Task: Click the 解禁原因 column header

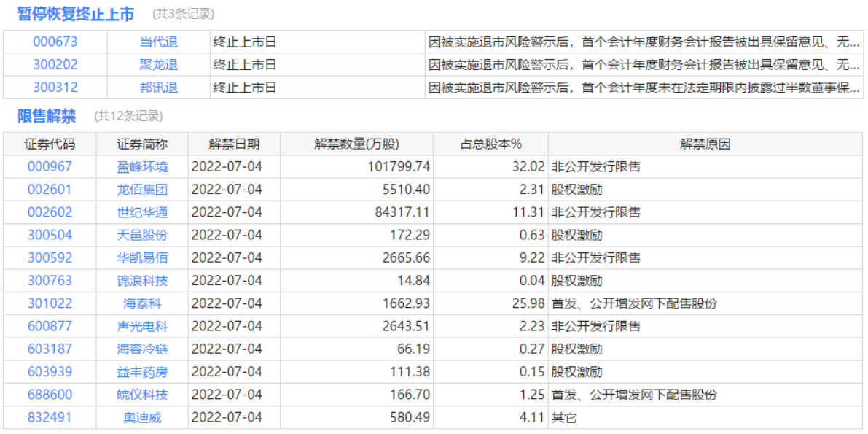Action: point(705,144)
